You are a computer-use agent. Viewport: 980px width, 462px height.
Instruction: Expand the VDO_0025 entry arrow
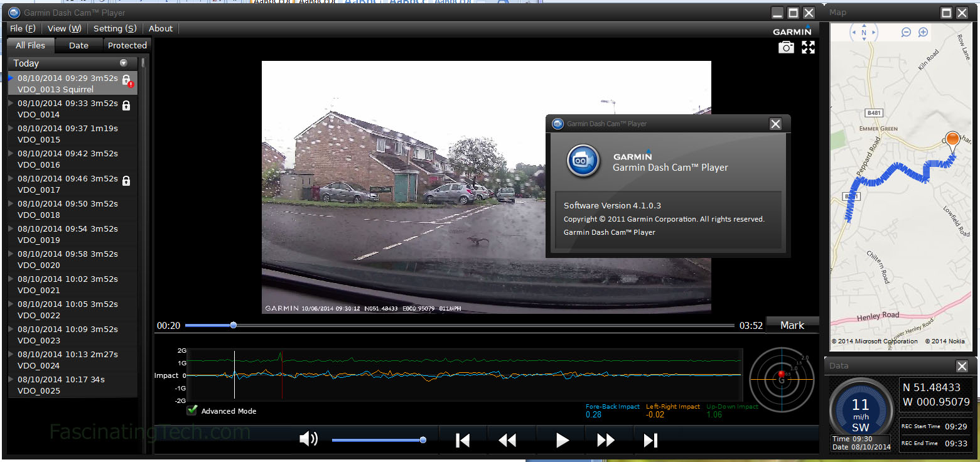11,379
